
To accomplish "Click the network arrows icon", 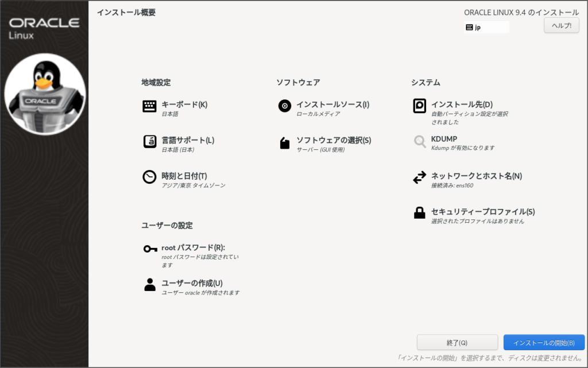I will point(420,177).
